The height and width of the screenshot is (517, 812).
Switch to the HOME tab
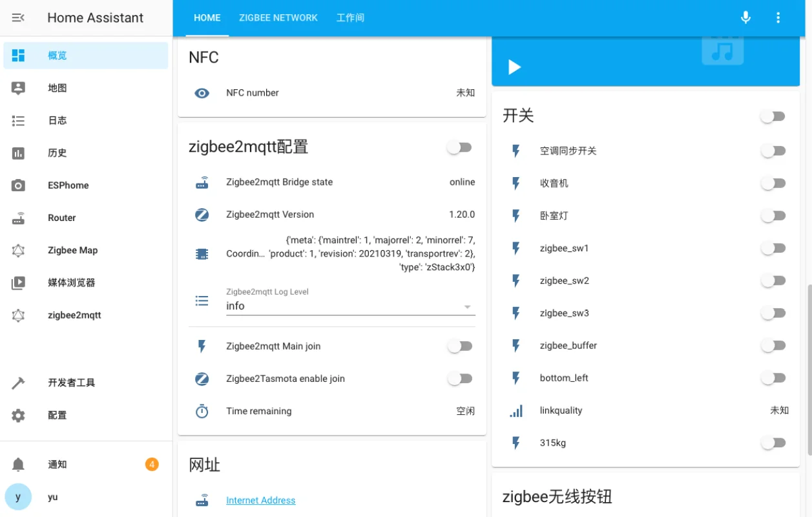(207, 18)
